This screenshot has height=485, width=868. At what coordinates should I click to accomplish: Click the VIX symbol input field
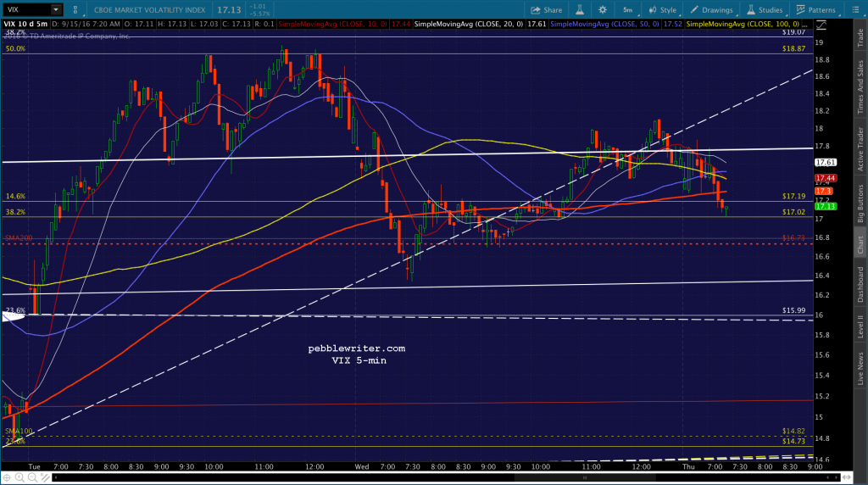(x=28, y=9)
